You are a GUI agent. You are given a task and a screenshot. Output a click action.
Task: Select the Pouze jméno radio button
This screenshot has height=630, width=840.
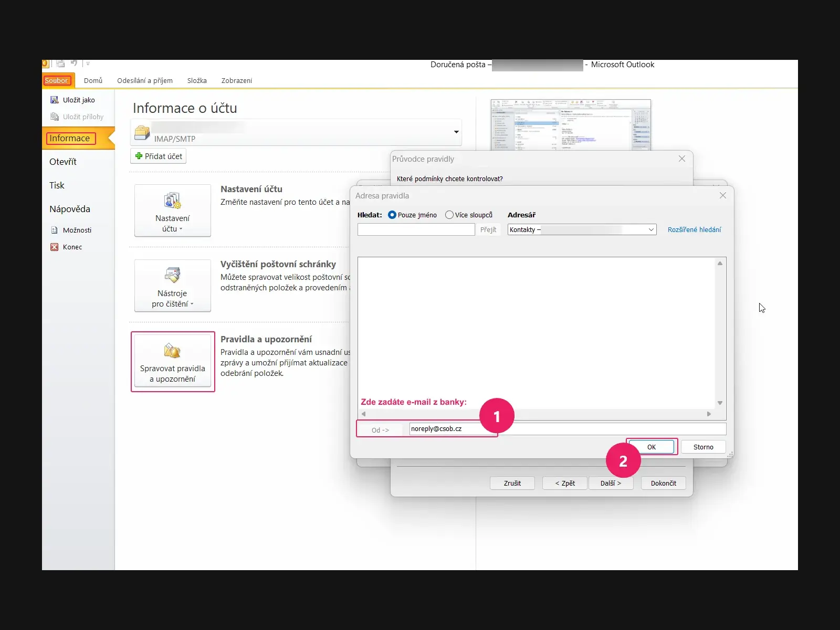[392, 215]
